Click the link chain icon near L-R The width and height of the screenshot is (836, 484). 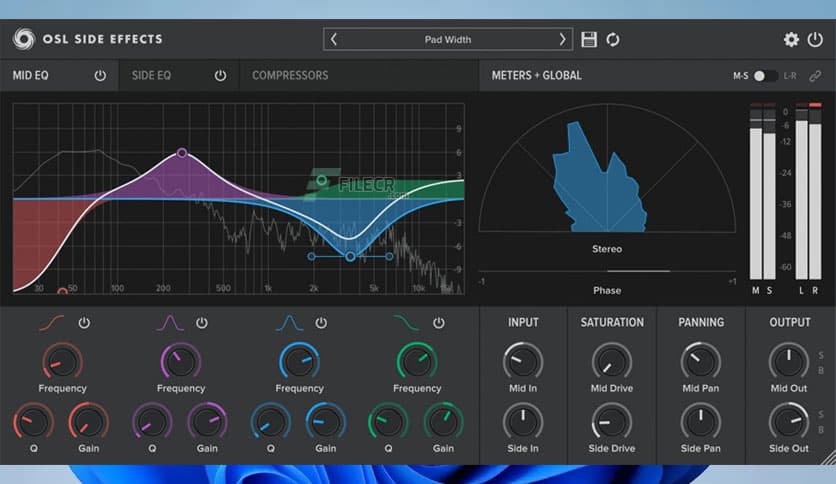coord(815,76)
